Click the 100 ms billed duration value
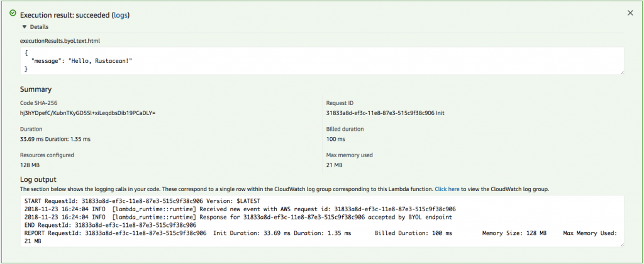 click(x=336, y=139)
